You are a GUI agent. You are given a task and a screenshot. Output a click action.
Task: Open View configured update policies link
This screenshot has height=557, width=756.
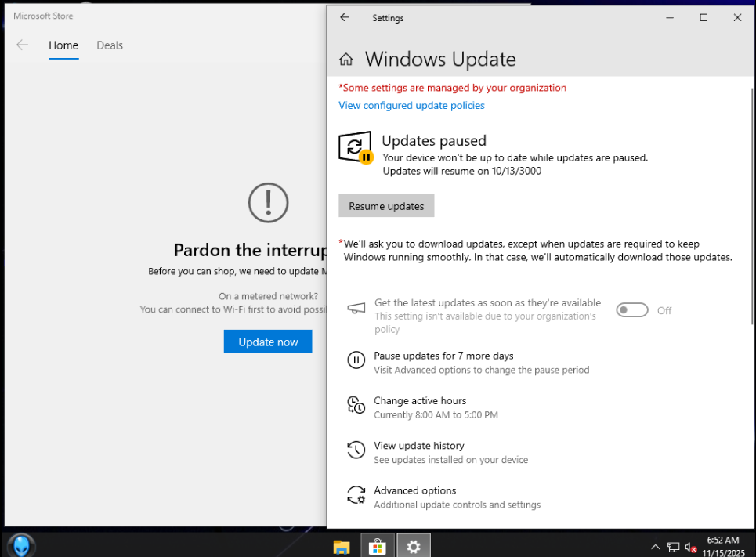pyautogui.click(x=411, y=105)
